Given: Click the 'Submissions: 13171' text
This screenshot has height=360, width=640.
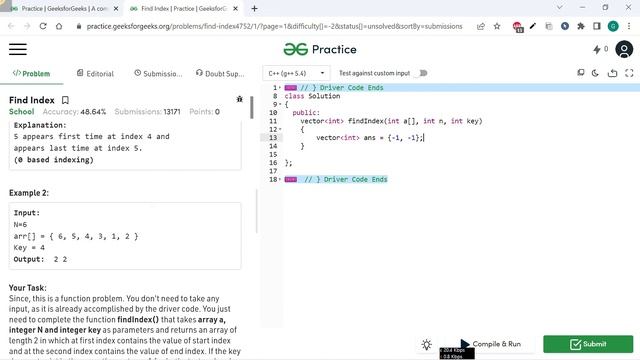Looking at the screenshot, I should [x=147, y=112].
